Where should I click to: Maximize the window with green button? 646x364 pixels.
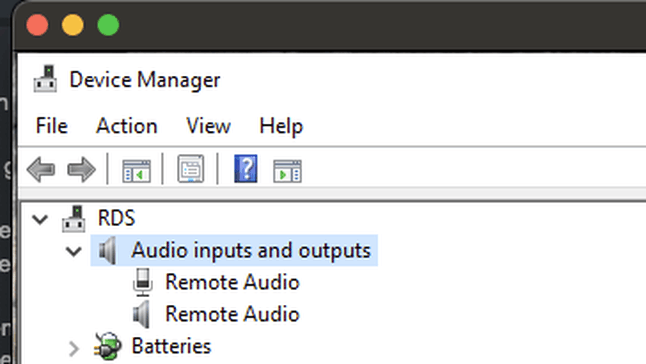click(x=108, y=25)
